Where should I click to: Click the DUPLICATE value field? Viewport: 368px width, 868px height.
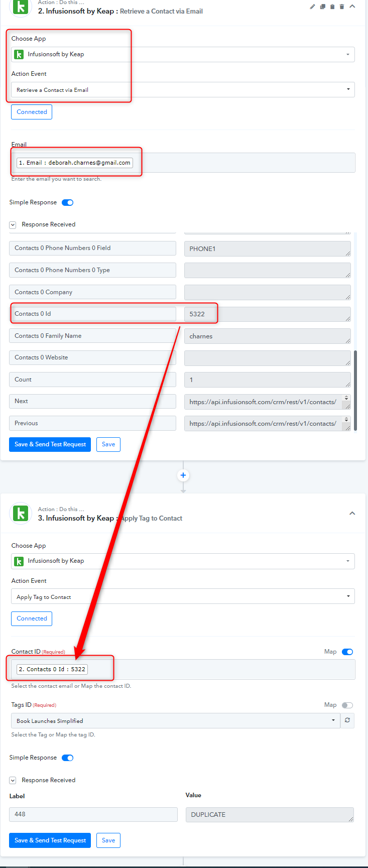pyautogui.click(x=270, y=815)
